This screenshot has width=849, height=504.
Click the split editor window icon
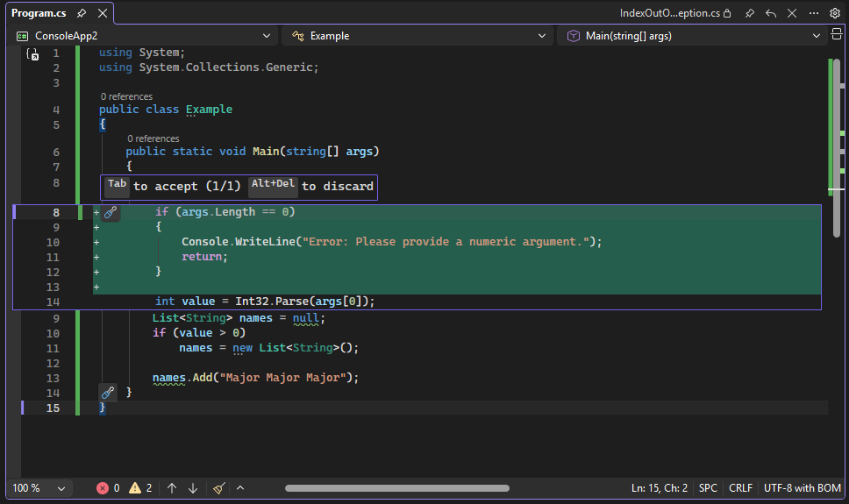coord(837,36)
